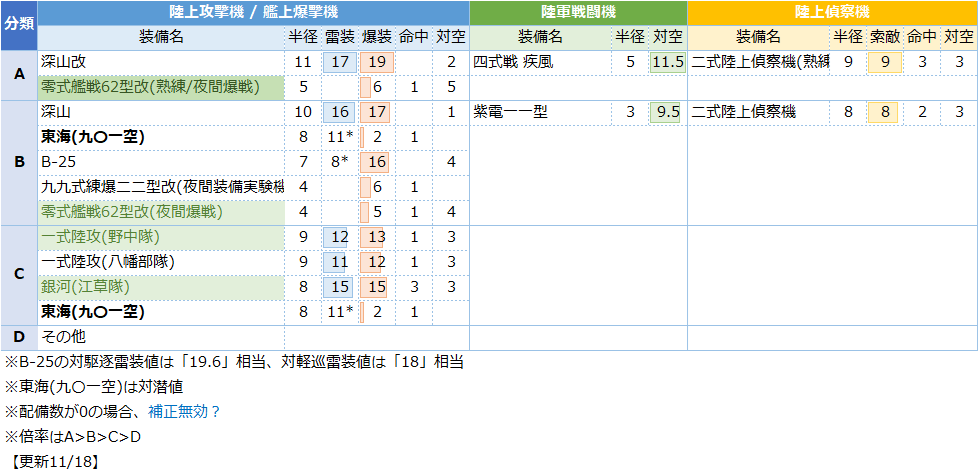Select the その他 row in category D
The height and width of the screenshot is (476, 978).
(161, 337)
